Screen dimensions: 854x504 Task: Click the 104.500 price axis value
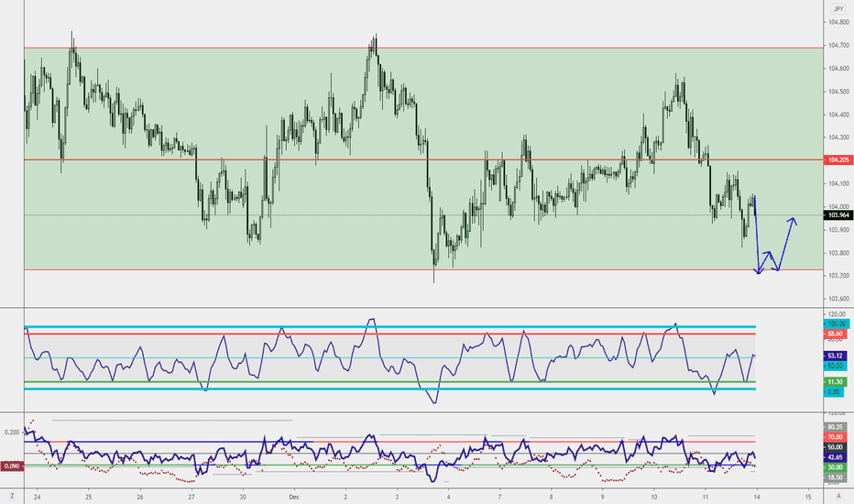838,92
